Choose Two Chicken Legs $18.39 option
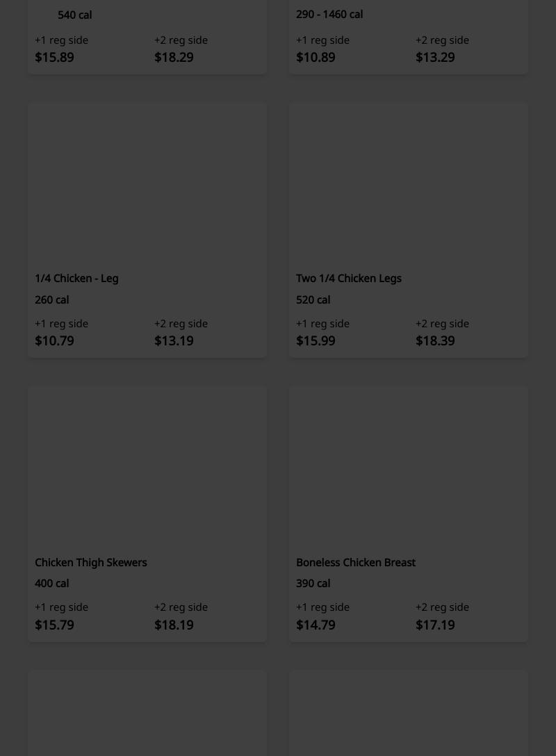The width and height of the screenshot is (556, 756). point(435,340)
